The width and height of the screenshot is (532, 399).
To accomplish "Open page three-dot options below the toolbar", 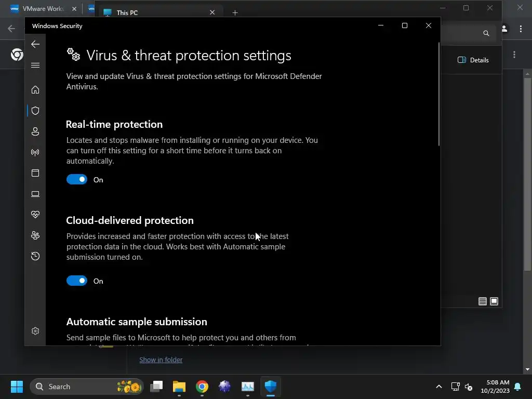I will [x=514, y=55].
